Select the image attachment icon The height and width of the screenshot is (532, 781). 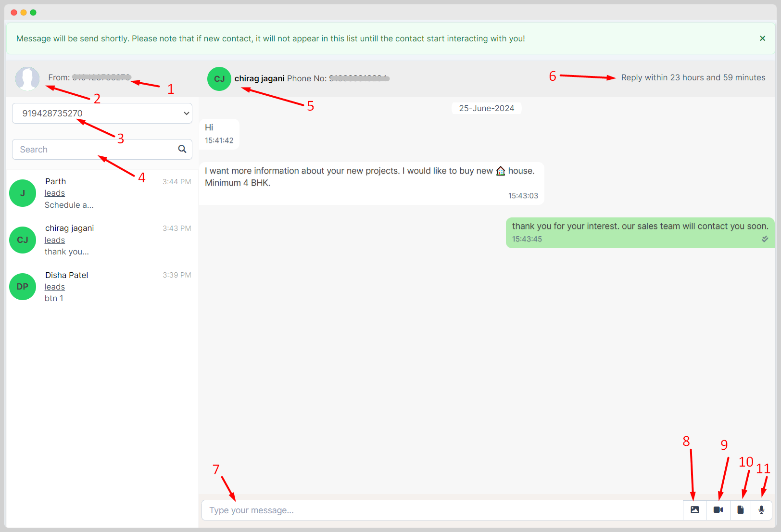coord(694,510)
